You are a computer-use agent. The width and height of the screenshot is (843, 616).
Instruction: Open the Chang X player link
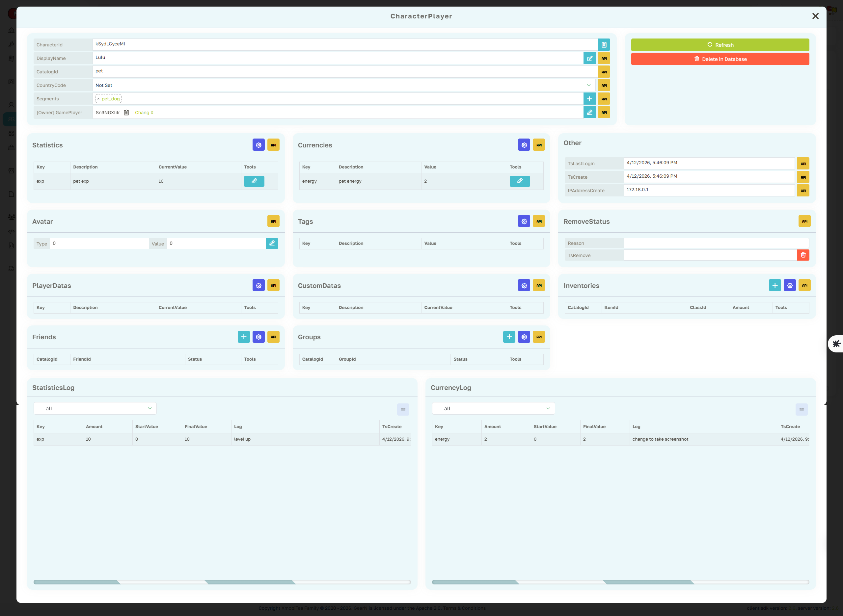point(144,112)
